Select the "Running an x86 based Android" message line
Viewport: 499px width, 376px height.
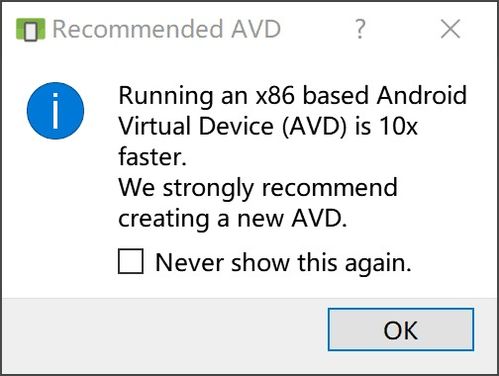pos(292,95)
